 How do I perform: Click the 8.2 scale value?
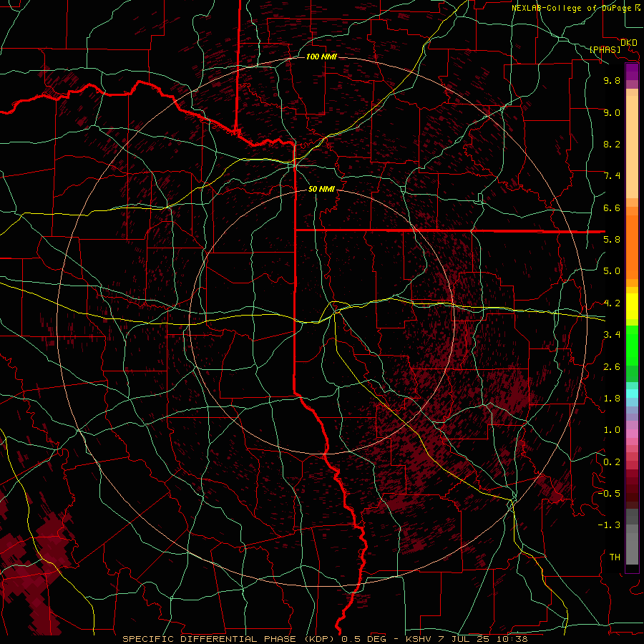(612, 144)
